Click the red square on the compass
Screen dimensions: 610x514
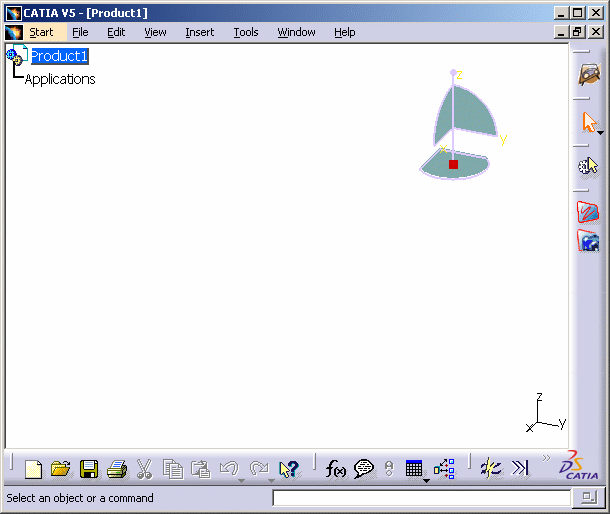[x=453, y=164]
